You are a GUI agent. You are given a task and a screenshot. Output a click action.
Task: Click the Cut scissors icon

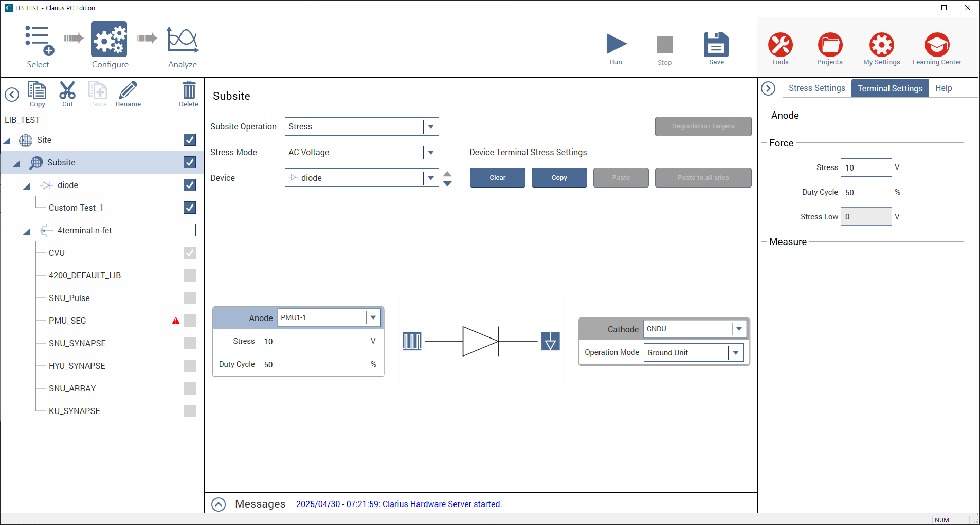(x=67, y=91)
